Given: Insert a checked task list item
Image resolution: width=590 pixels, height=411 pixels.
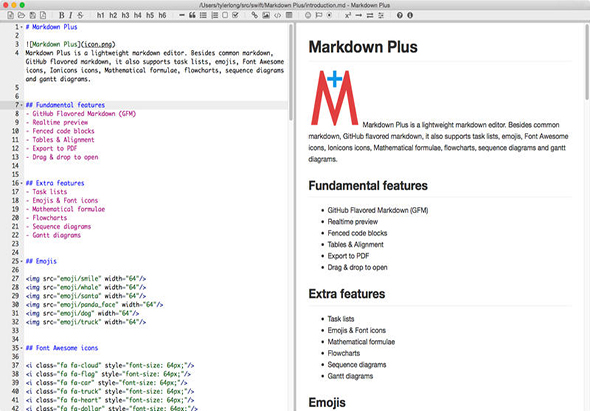Looking at the screenshot, I should 236,15.
